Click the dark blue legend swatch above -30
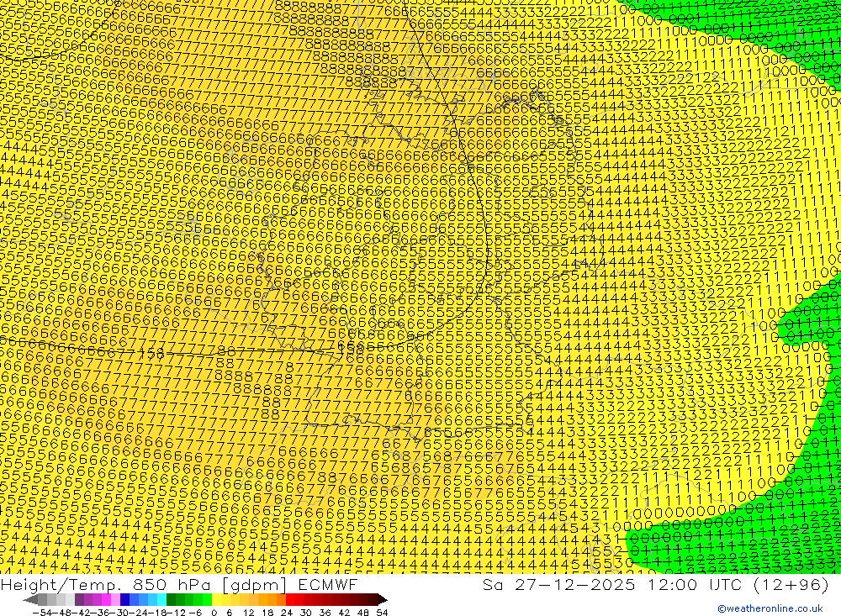841x616 pixels. 124,599
